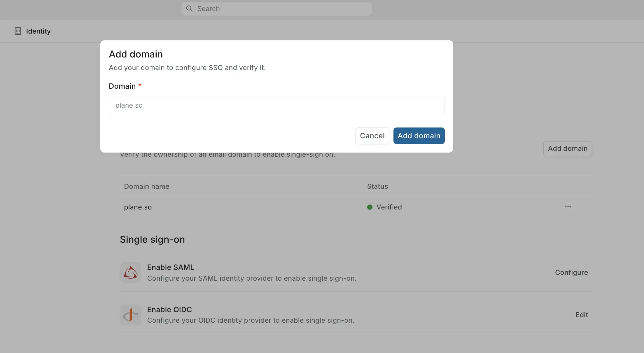The image size is (644, 353).
Task: Edit the OIDC configuration
Action: point(582,314)
